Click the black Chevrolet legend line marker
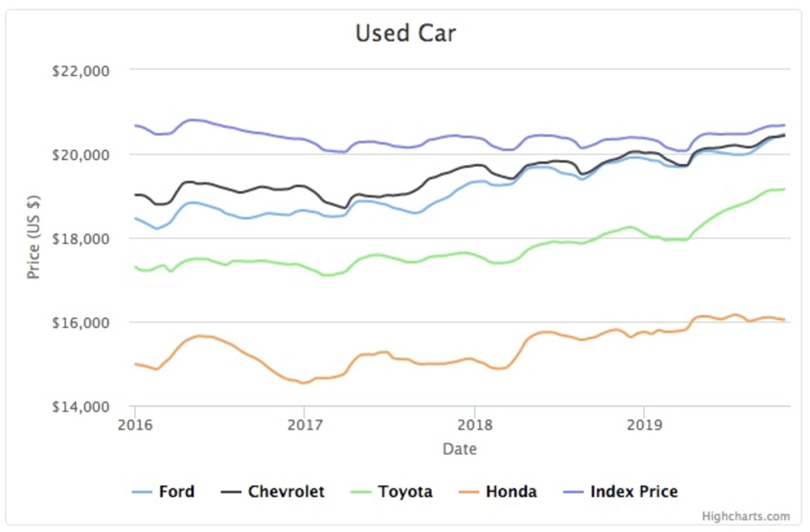This screenshot has height=532, width=810. pyautogui.click(x=231, y=492)
